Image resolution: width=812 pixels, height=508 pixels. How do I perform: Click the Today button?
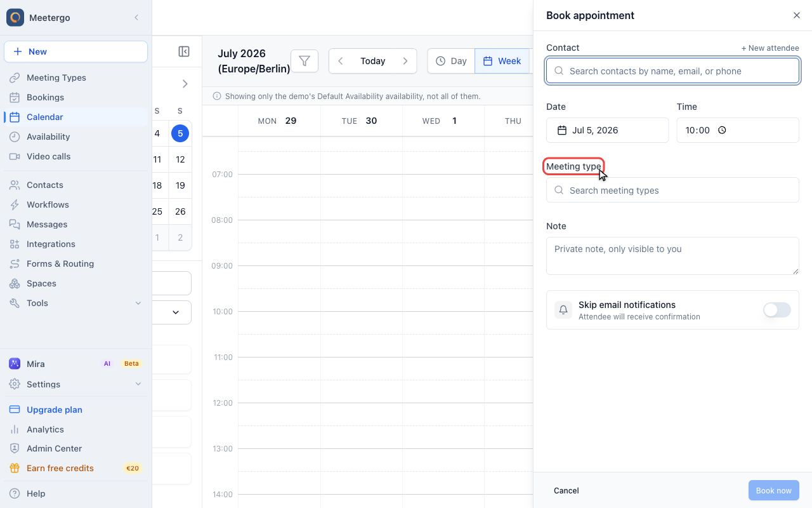click(x=373, y=61)
